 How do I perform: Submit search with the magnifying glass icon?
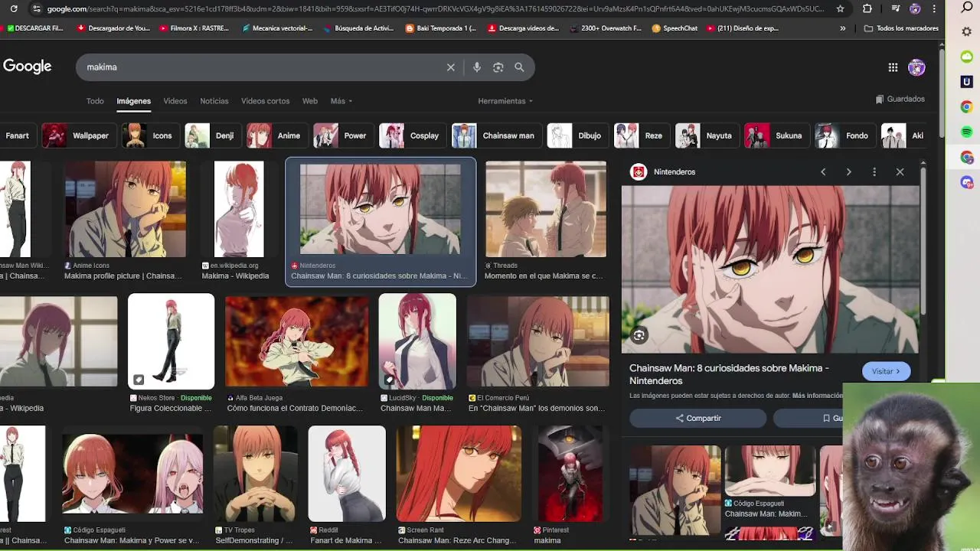click(x=519, y=67)
